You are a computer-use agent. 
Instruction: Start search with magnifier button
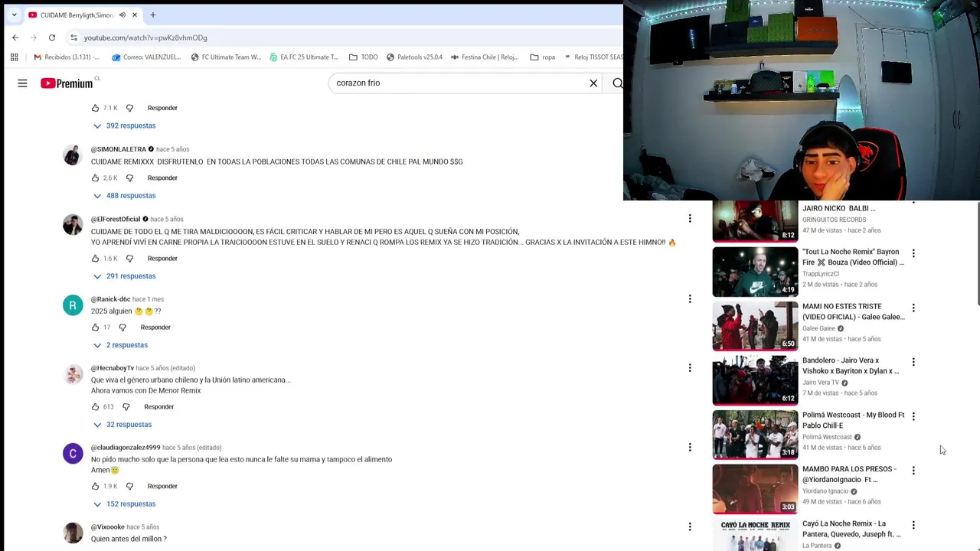pyautogui.click(x=617, y=83)
